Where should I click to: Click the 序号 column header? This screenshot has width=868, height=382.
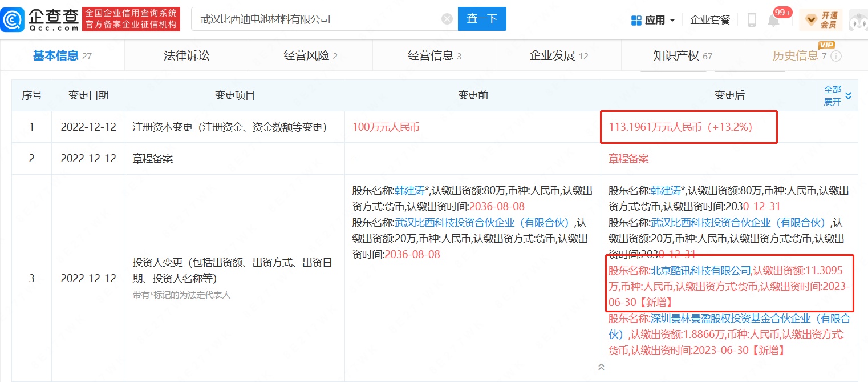(31, 95)
